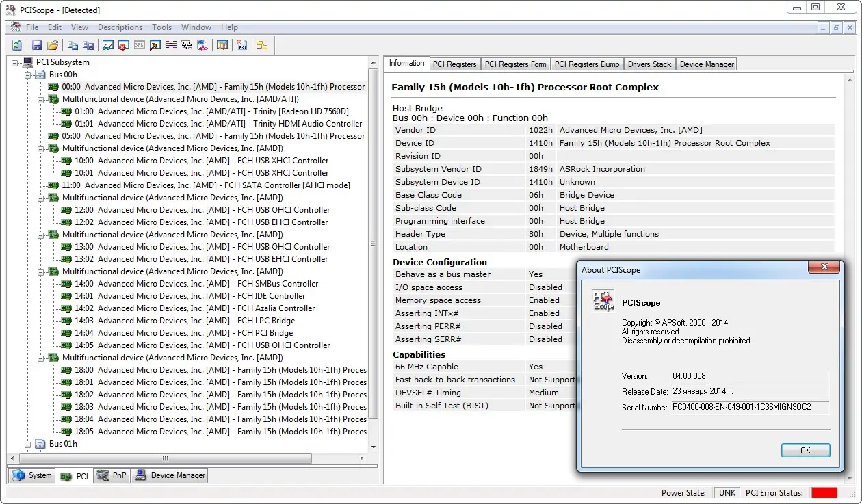Switch to the Drivers Stack tab
The width and height of the screenshot is (862, 504).
tap(649, 64)
